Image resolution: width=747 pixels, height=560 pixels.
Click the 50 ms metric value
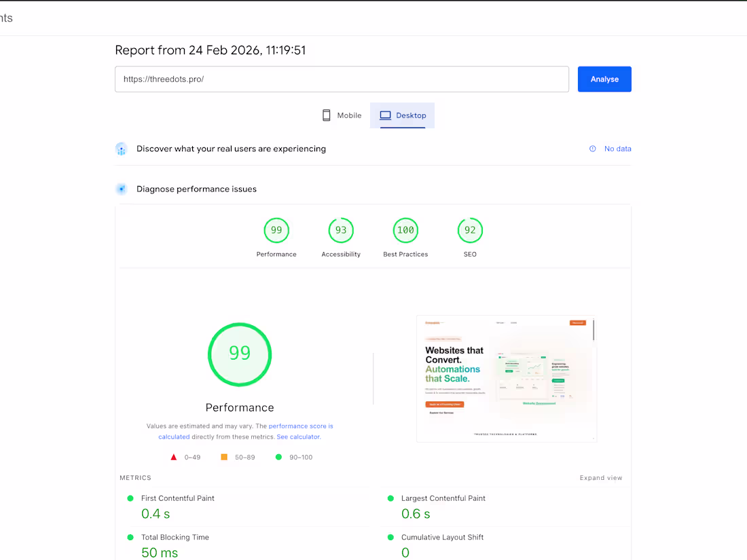pyautogui.click(x=160, y=553)
